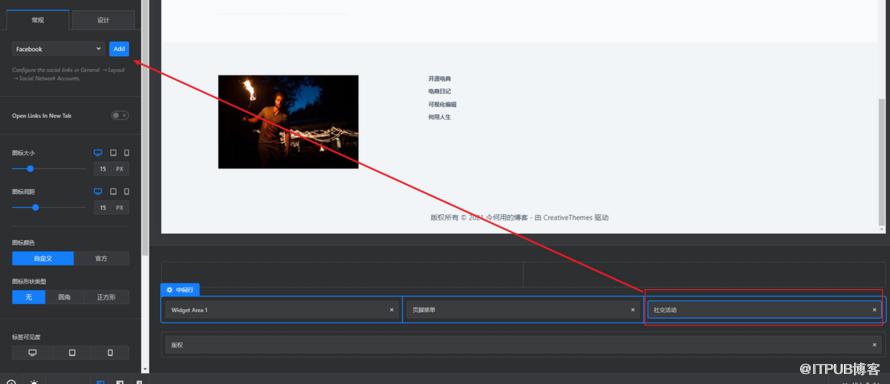Open the Facebook social network dropdown
890x384 pixels.
[58, 49]
